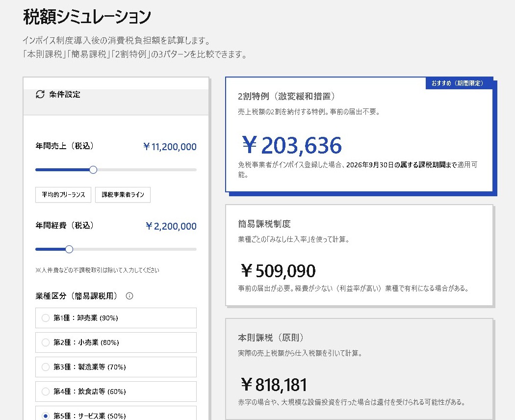
Task: Click the sales value ¥11,200,000
Action: pyautogui.click(x=169, y=147)
